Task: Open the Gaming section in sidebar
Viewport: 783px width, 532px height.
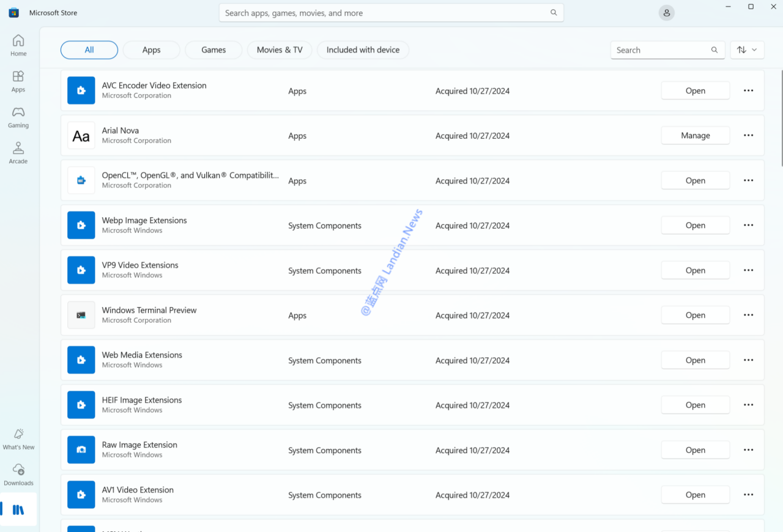Action: click(x=18, y=117)
